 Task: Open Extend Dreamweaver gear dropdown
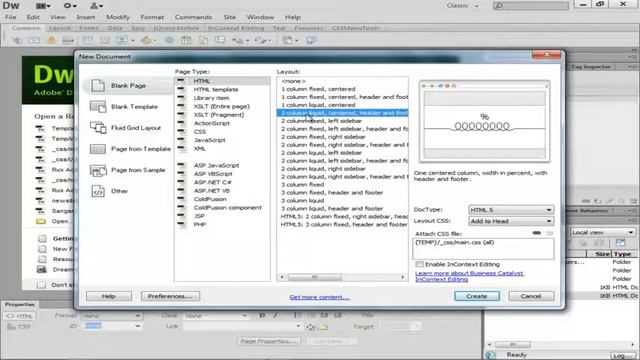70,6
